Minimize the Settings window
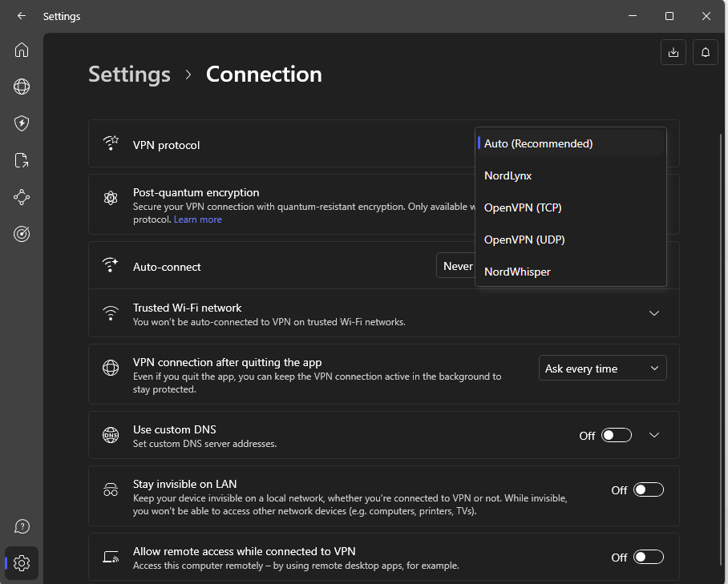 tap(633, 16)
